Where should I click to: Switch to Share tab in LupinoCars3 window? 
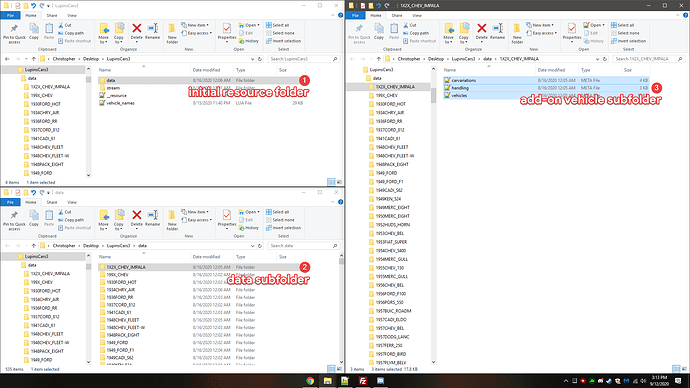(x=52, y=15)
